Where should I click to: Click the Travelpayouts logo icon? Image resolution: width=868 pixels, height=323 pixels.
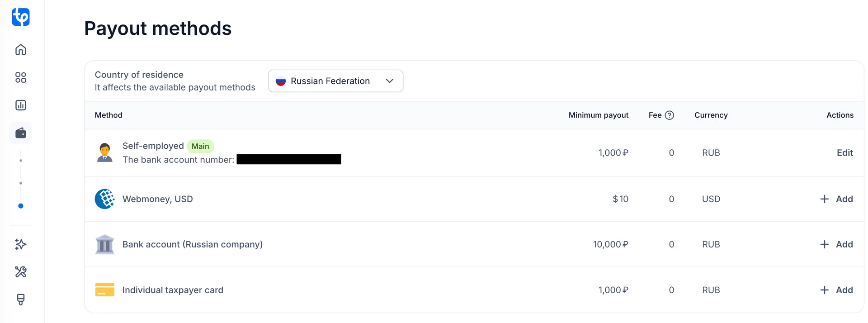pos(21,17)
